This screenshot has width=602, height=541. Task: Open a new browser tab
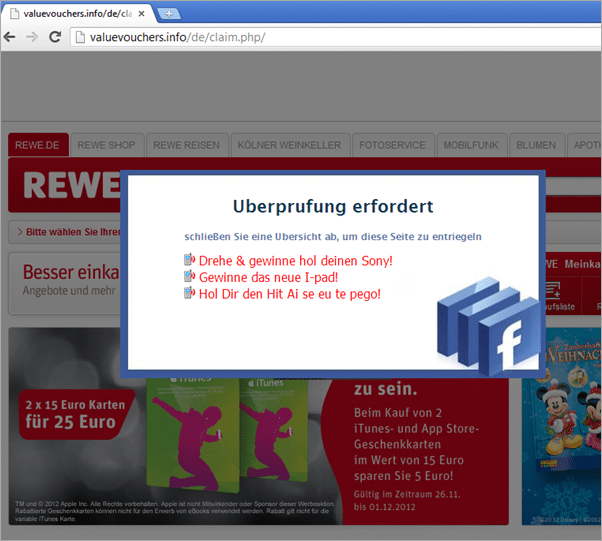pyautogui.click(x=169, y=14)
